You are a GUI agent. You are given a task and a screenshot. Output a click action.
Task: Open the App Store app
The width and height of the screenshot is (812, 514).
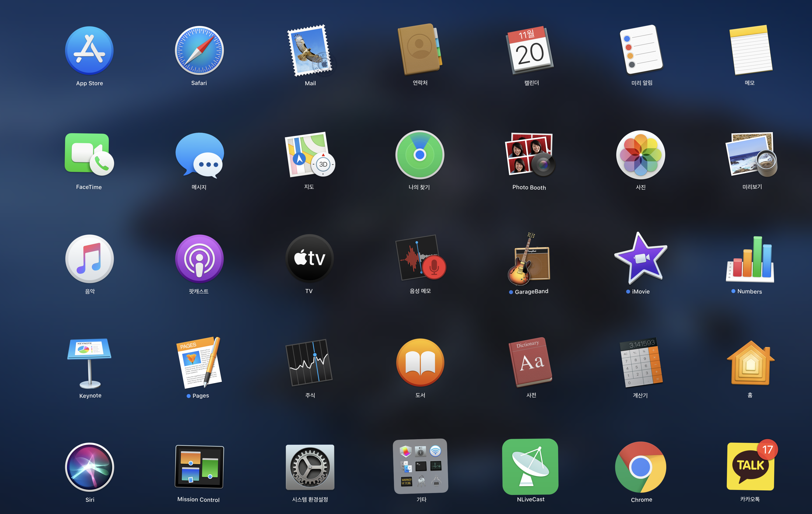89,51
